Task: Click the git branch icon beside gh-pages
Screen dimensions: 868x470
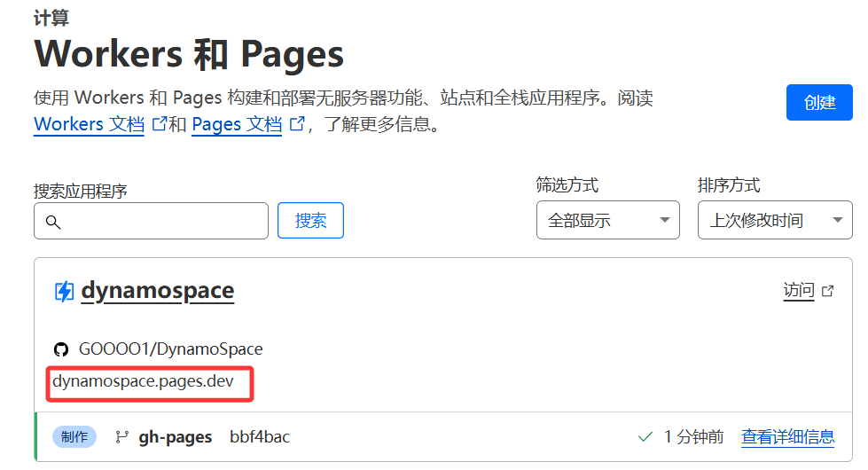Action: tap(121, 437)
